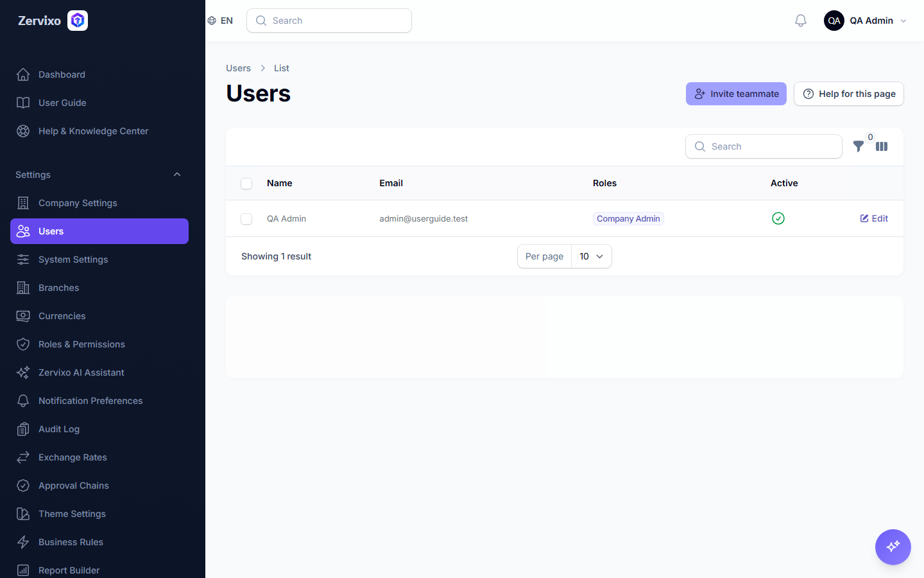Click the active status checkmark for QA Admin
This screenshot has height=578, width=924.
coord(778,218)
